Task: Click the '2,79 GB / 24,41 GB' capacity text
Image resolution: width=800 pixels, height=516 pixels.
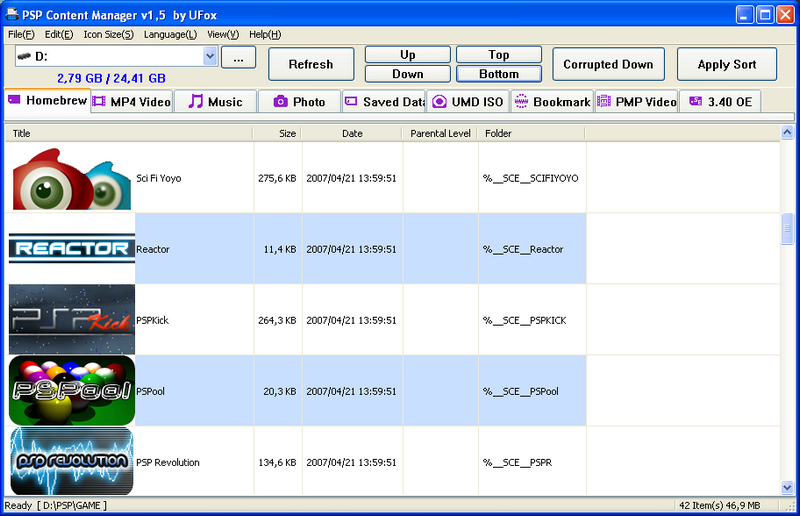Action: coord(111,78)
